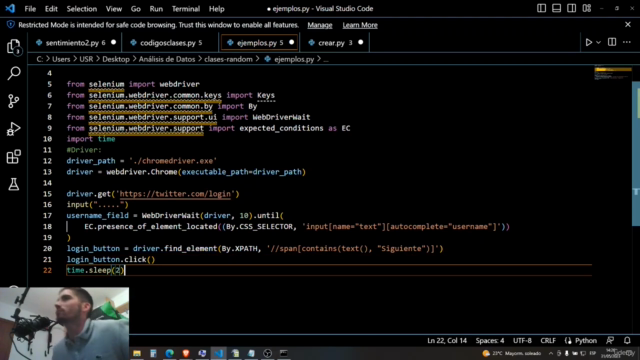This screenshot has width=640, height=360.
Task: Change indentation via 'Spaces: 4'
Action: [490, 340]
